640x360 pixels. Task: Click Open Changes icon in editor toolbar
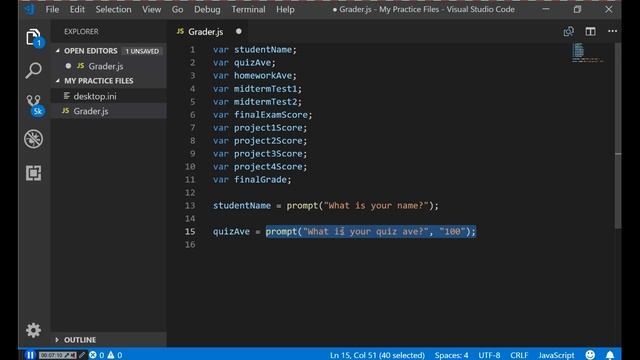click(569, 31)
